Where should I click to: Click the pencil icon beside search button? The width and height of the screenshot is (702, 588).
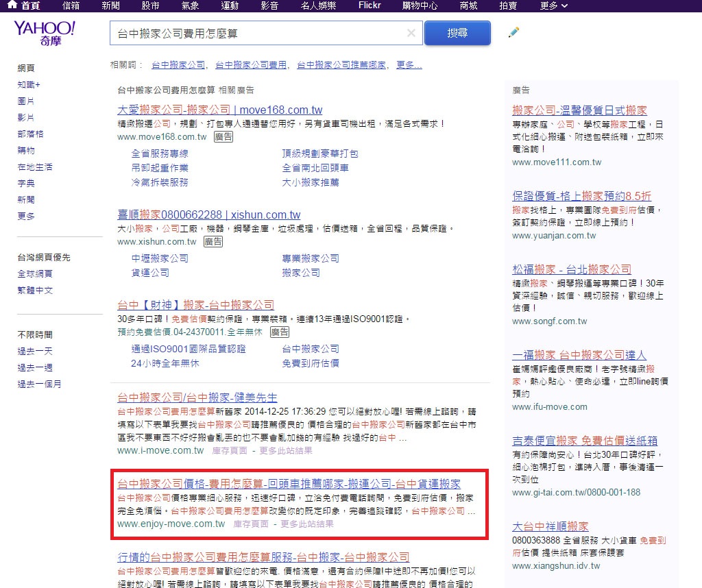click(x=513, y=33)
